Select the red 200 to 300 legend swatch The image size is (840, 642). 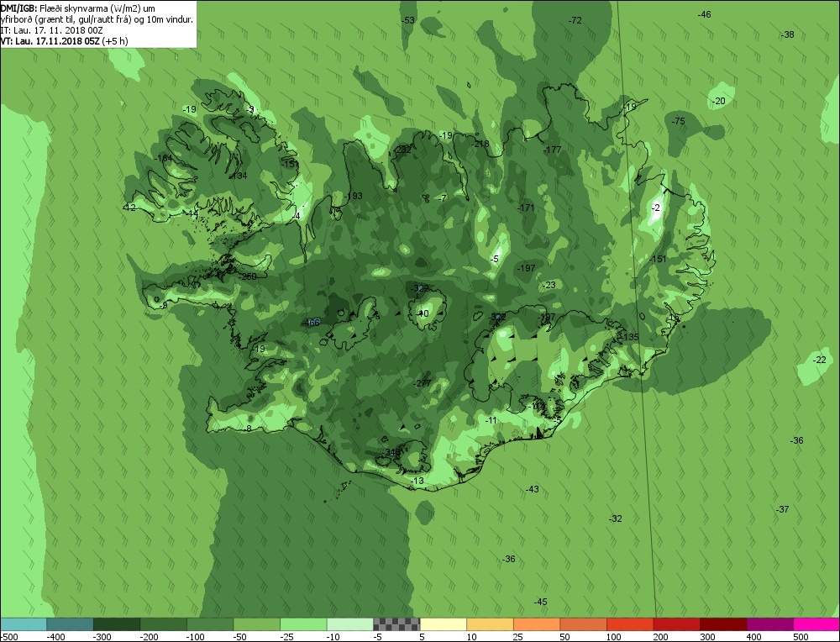(x=675, y=624)
